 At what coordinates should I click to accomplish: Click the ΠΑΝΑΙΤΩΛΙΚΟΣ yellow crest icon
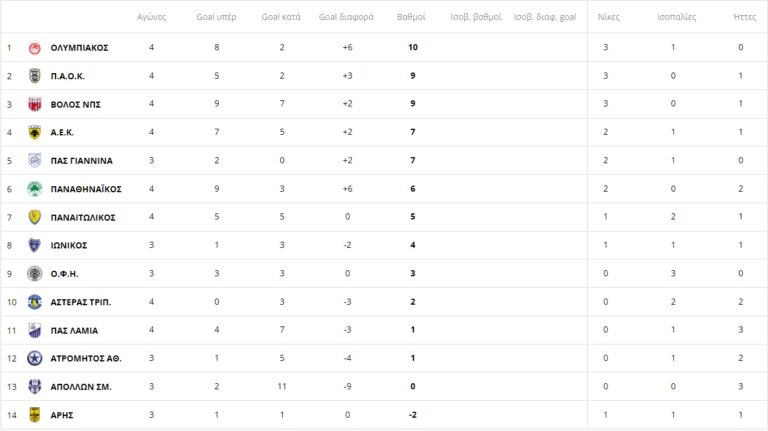tap(34, 217)
